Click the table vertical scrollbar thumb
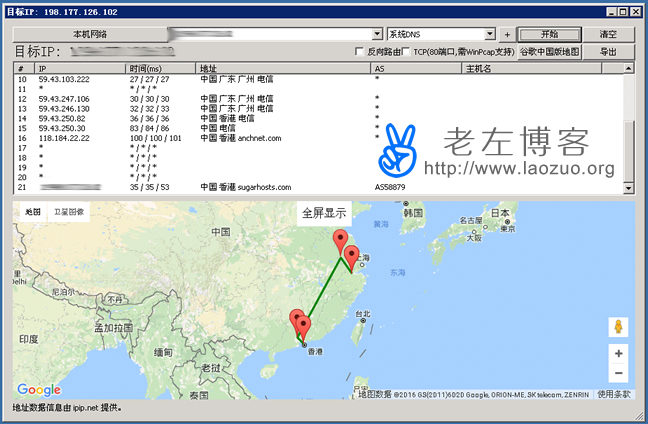This screenshot has height=424, width=648. tap(628, 151)
